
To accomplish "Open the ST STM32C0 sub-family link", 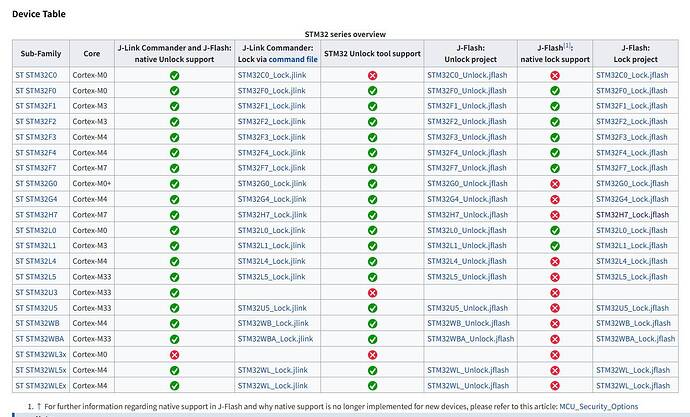I will 36,75.
